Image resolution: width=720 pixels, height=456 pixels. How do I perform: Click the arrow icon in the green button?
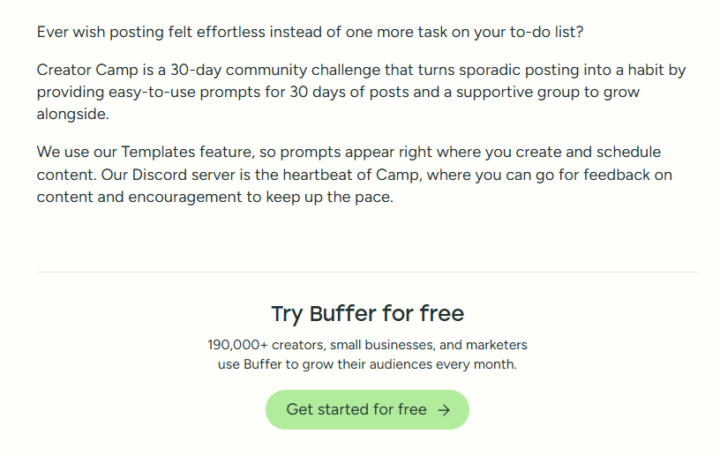(x=444, y=409)
